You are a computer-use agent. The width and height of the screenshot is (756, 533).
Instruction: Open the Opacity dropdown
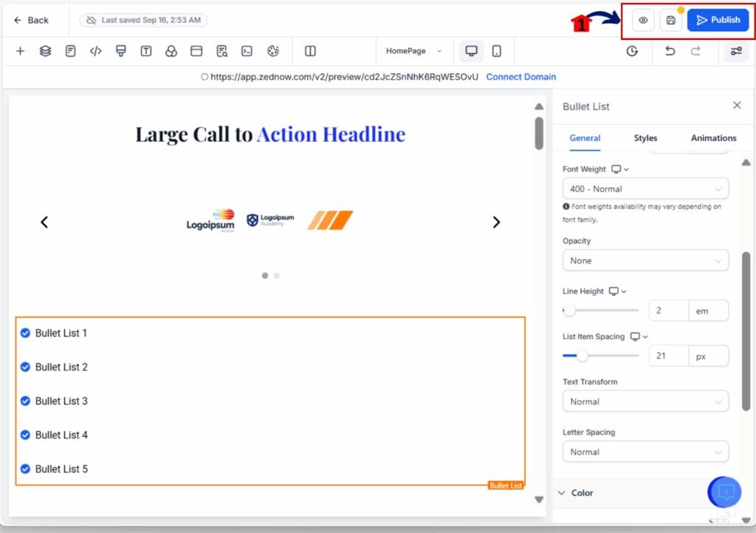click(645, 261)
